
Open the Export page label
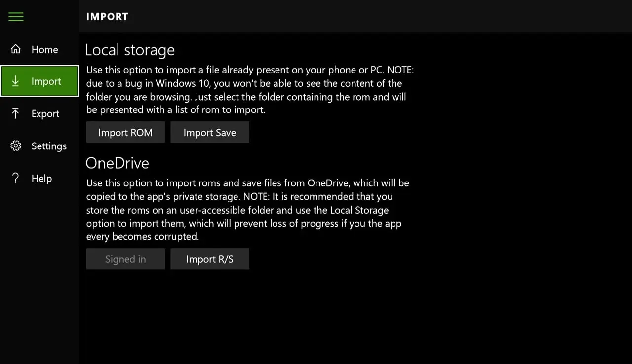[45, 113]
